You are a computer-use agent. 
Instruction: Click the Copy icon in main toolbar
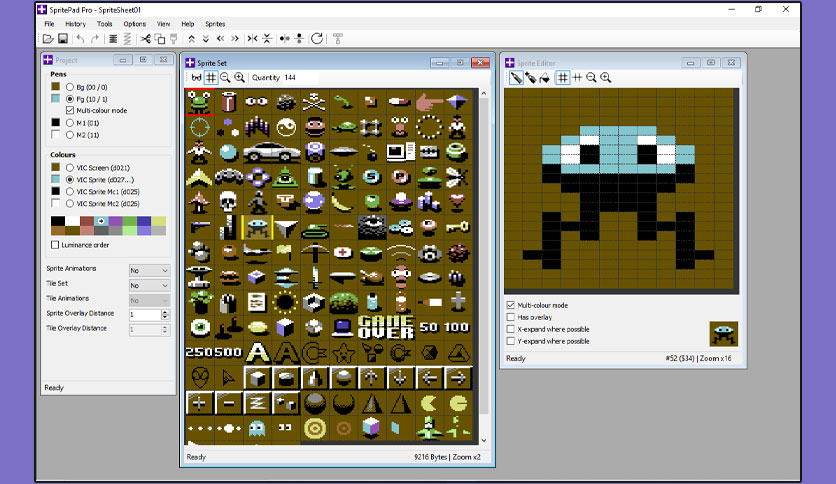pos(159,38)
